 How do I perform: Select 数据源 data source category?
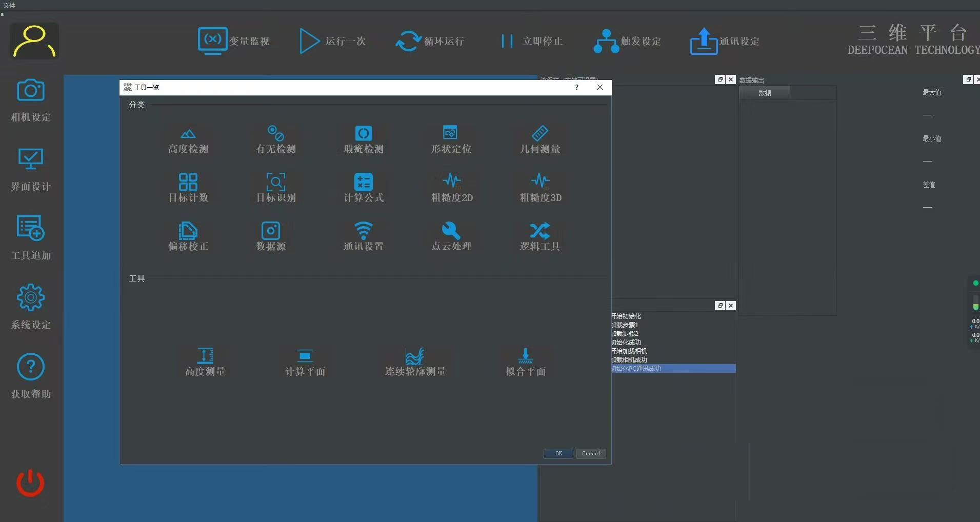pyautogui.click(x=271, y=237)
